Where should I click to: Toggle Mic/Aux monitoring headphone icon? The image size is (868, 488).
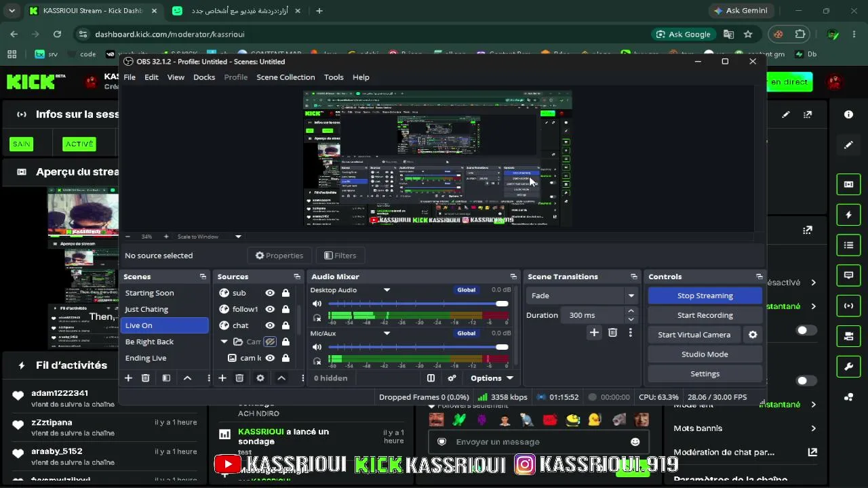pyautogui.click(x=317, y=361)
